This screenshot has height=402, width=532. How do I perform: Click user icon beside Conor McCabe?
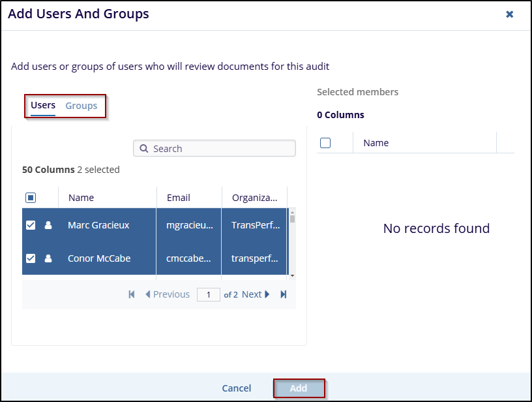point(48,258)
